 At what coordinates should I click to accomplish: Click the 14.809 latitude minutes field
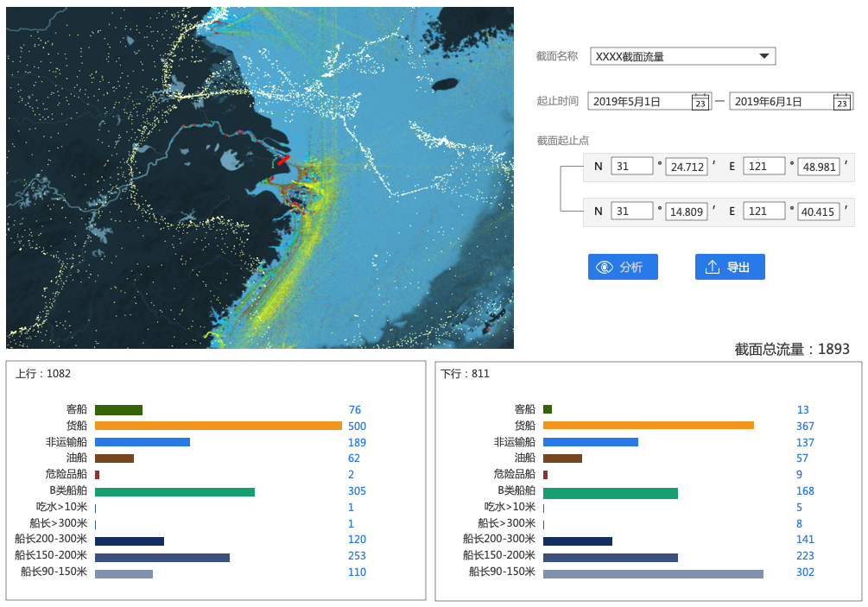coord(687,212)
